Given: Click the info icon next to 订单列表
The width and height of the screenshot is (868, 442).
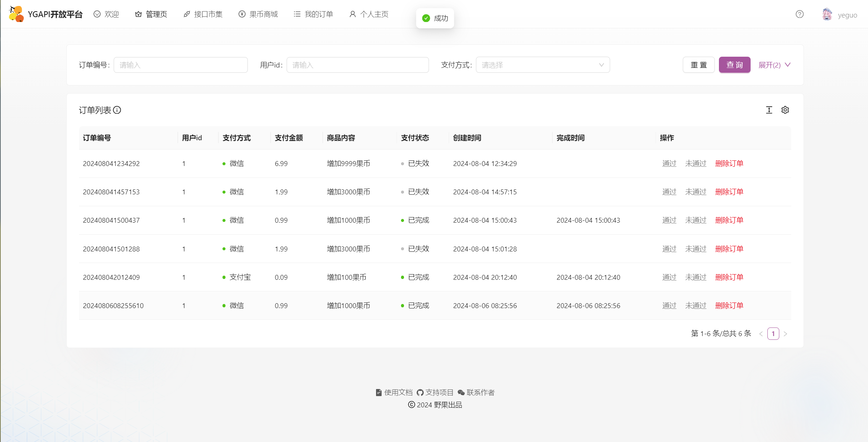Looking at the screenshot, I should (x=117, y=110).
